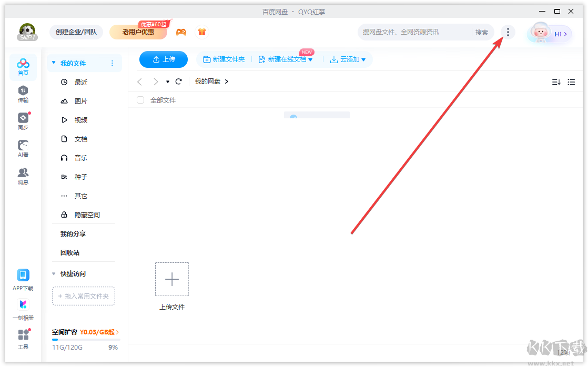The image size is (588, 367).
Task: Click the chevron after 我的网盘 breadcrumb
Action: point(227,81)
